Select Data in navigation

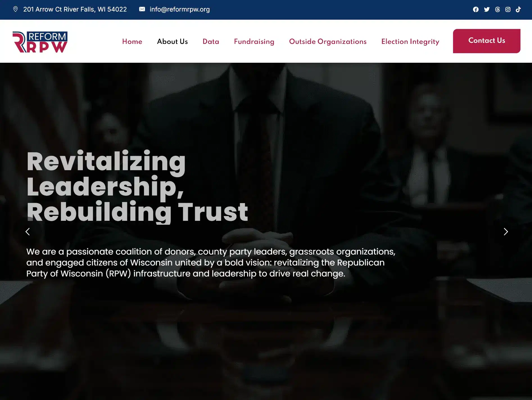click(x=211, y=41)
